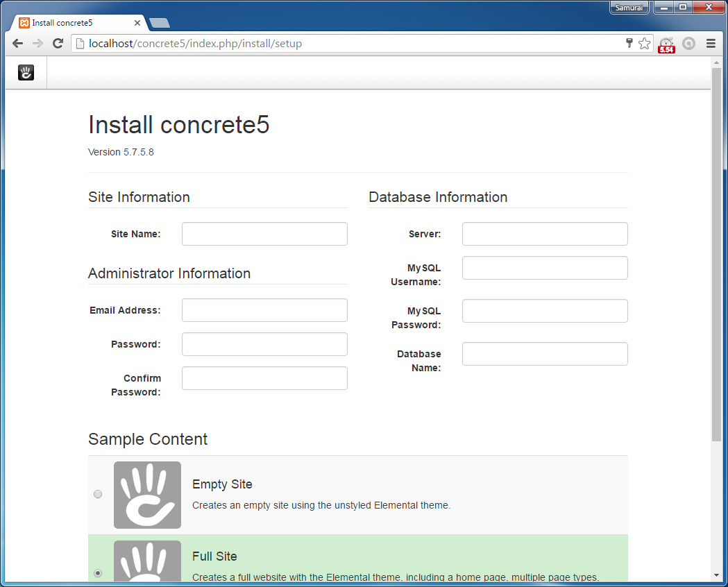Screen dimensions: 728x587
Task: Close the Install concrete5 tab
Action: point(137,23)
